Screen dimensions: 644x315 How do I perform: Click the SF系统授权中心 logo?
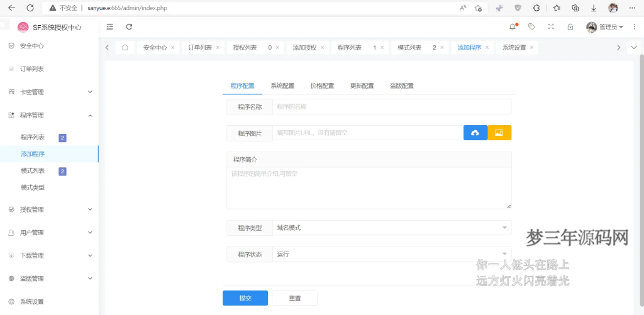(49, 28)
